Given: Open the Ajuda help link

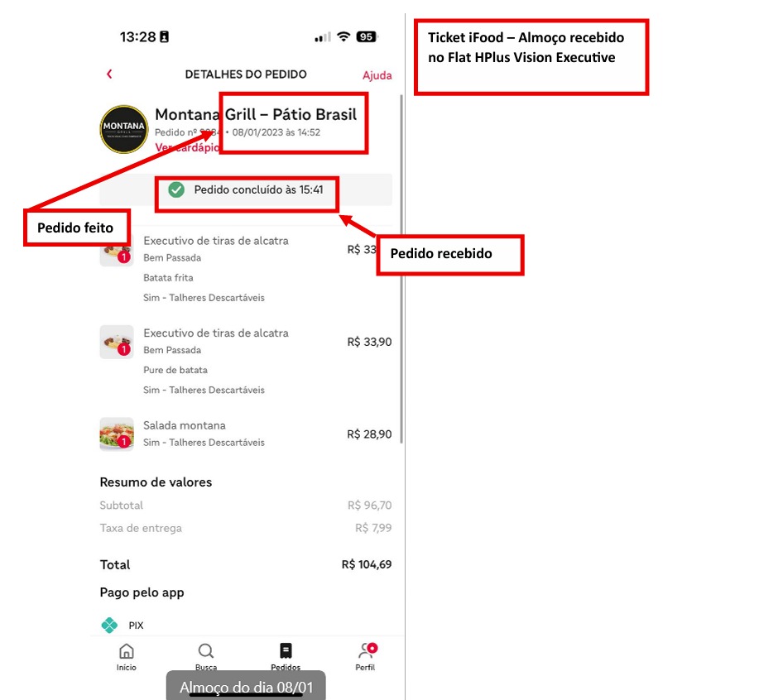Looking at the screenshot, I should click(x=377, y=75).
